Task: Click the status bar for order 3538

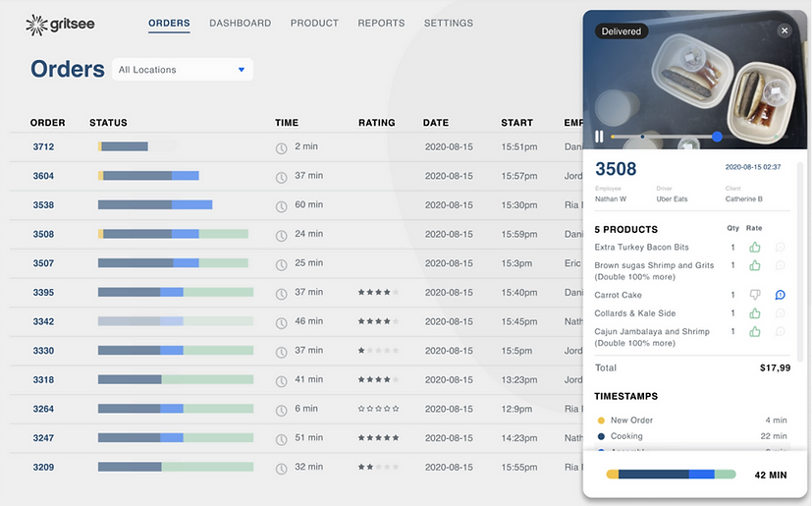Action: click(155, 205)
